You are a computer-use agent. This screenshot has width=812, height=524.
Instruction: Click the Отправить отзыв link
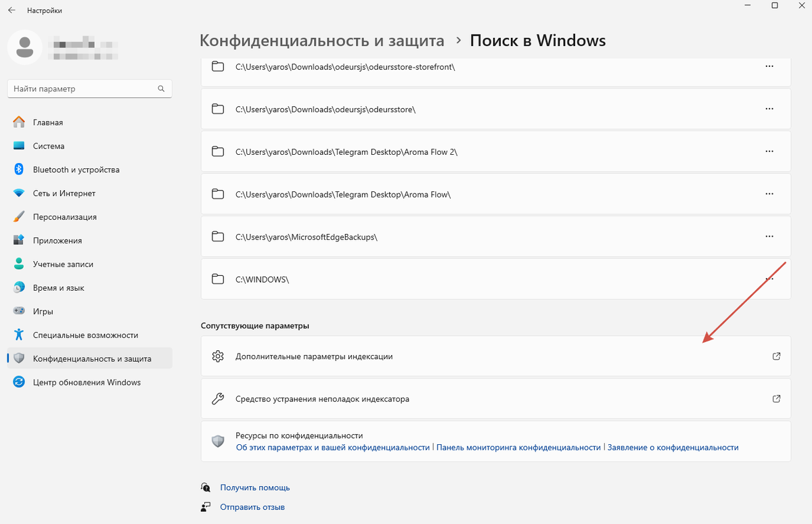pos(252,507)
